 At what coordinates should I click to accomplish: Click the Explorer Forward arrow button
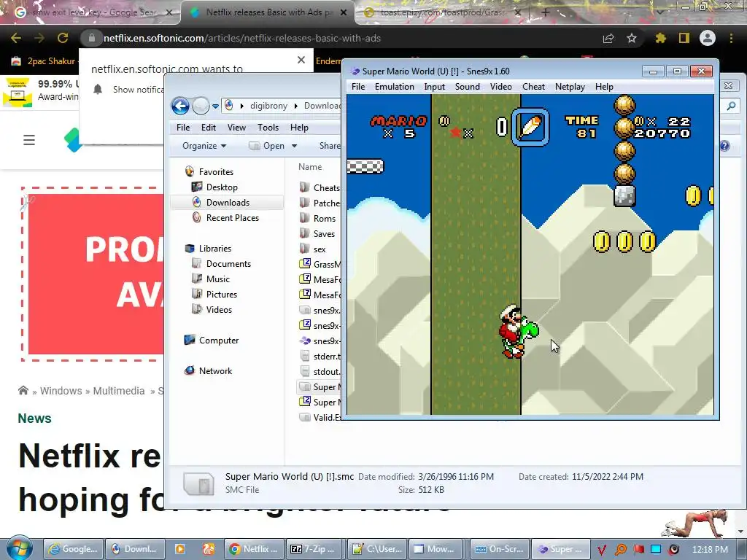pyautogui.click(x=201, y=106)
